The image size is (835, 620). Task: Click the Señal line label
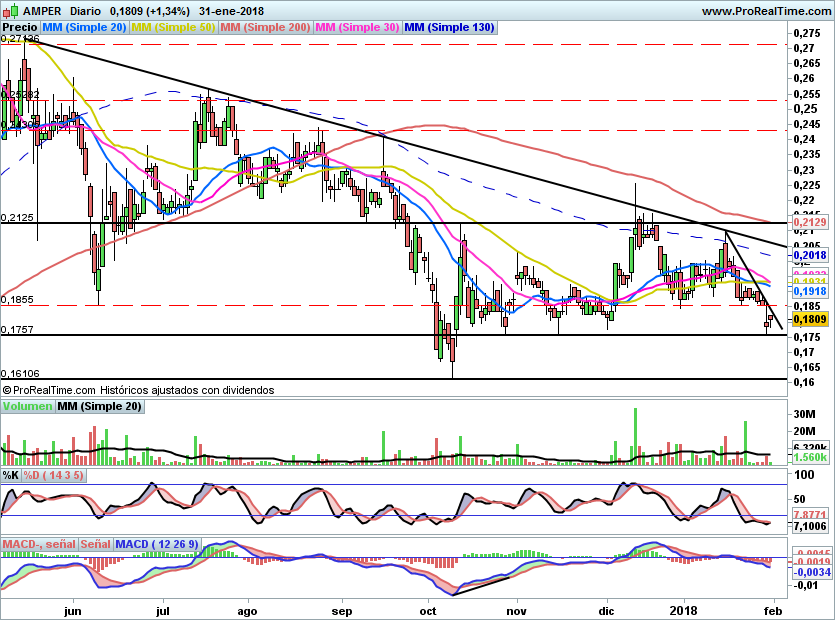click(95, 544)
